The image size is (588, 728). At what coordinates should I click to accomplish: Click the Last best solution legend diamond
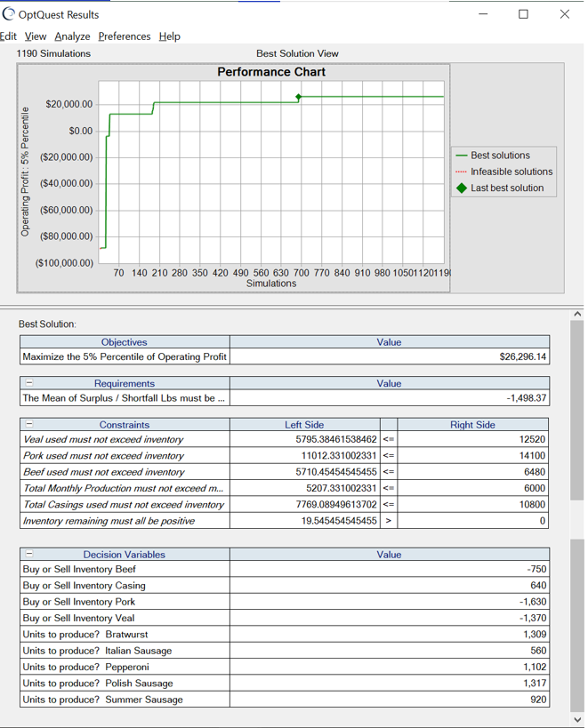point(461,188)
